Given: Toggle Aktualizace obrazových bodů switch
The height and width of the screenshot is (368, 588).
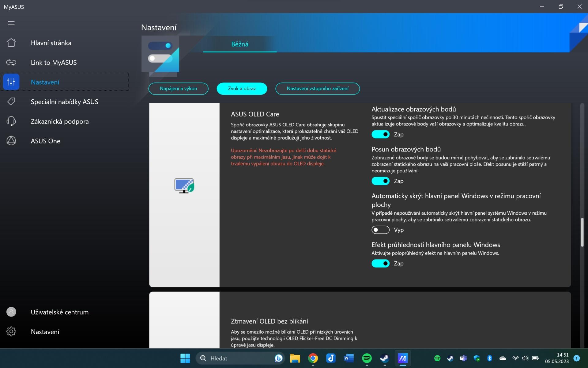Looking at the screenshot, I should 380,134.
